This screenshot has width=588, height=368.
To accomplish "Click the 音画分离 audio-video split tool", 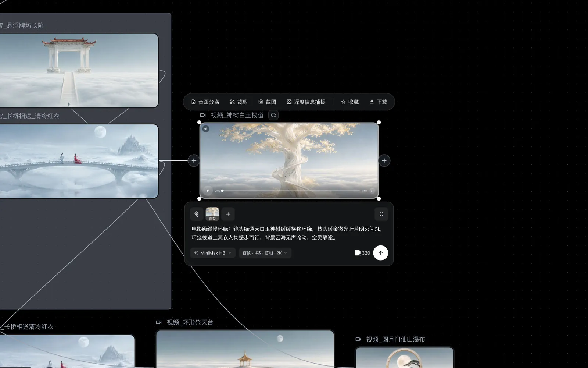I will pos(205,102).
